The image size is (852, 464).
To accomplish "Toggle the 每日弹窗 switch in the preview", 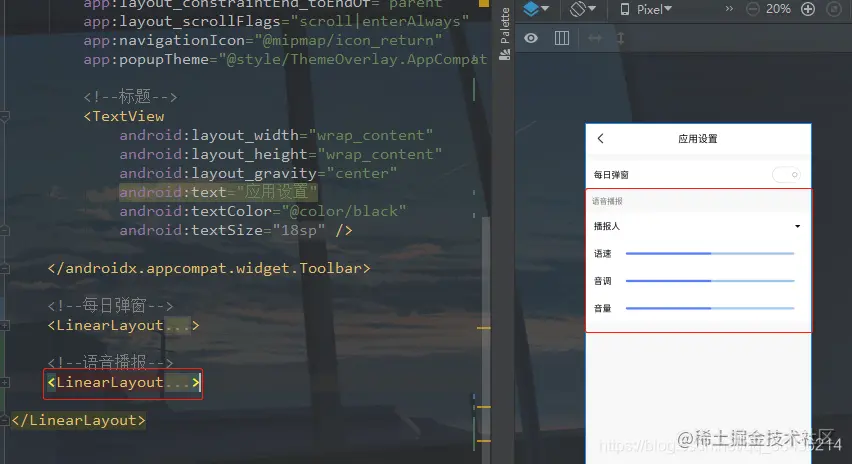I will (786, 175).
